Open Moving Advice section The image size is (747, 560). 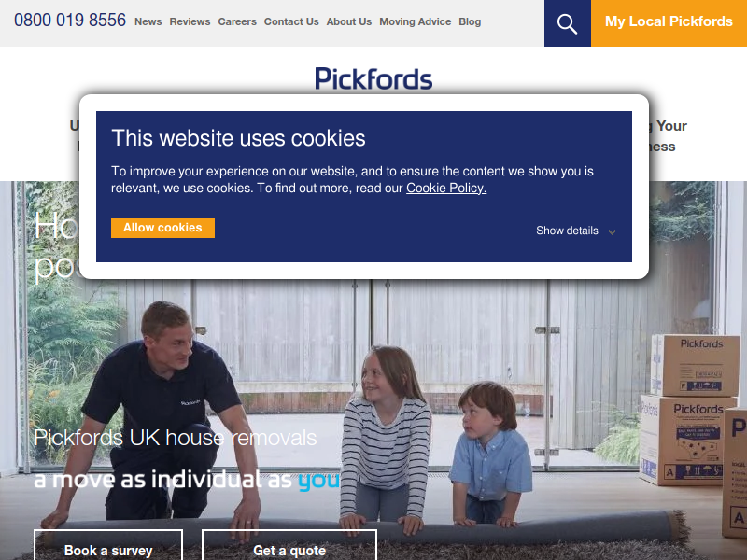[x=415, y=21]
